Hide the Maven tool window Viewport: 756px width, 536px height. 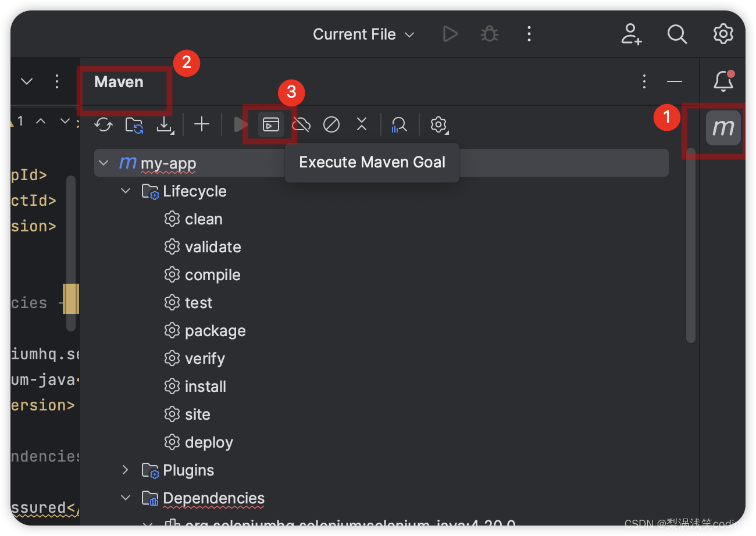(x=675, y=81)
